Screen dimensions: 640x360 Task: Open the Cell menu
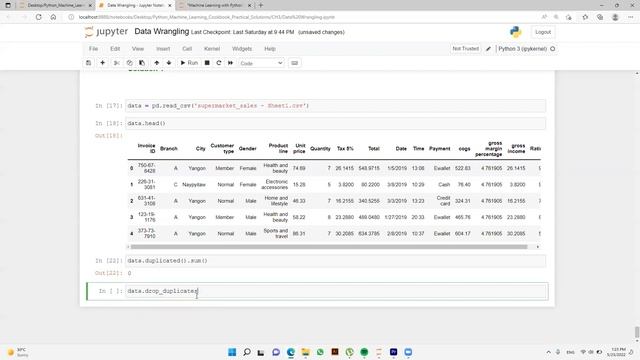(x=187, y=49)
